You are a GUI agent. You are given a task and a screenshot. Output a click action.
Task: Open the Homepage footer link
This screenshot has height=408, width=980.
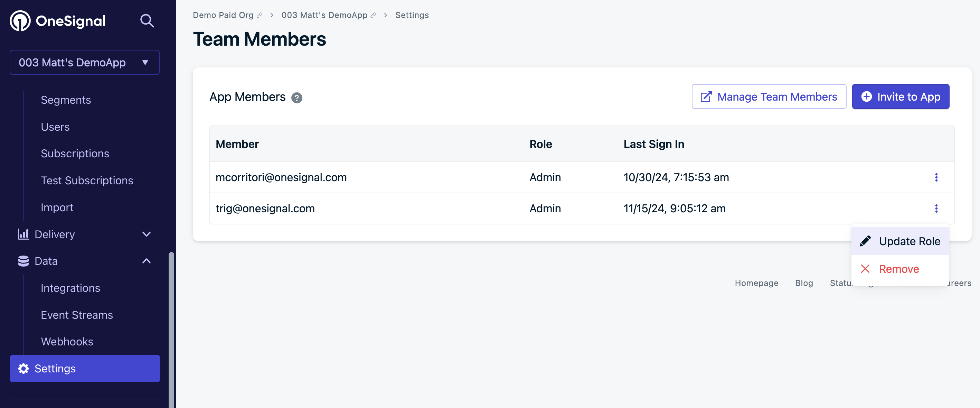756,283
